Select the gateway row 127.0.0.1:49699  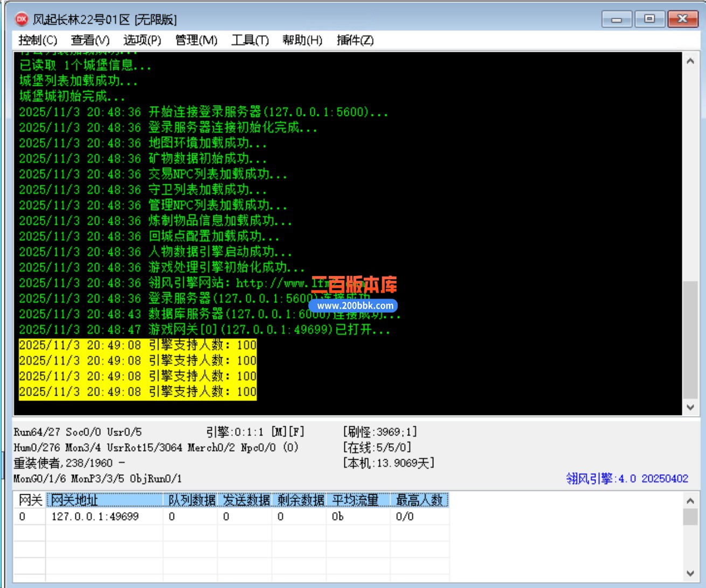click(x=95, y=516)
